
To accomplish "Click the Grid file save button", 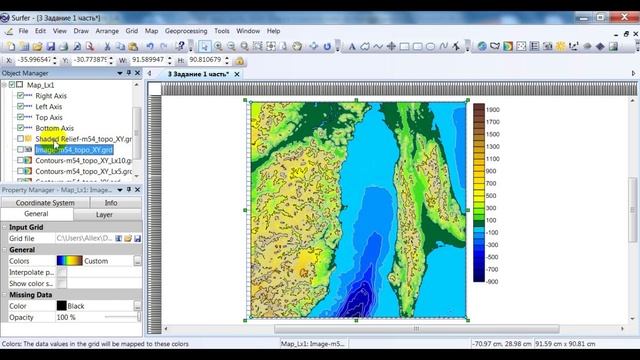I will 137,238.
